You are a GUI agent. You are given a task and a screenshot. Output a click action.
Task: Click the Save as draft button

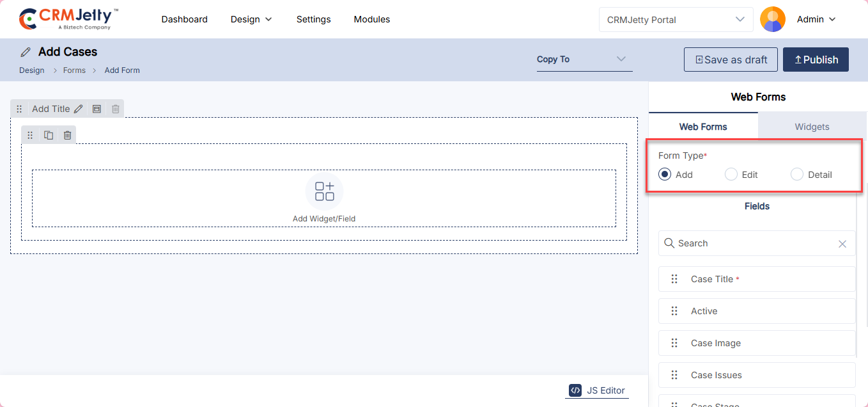731,60
